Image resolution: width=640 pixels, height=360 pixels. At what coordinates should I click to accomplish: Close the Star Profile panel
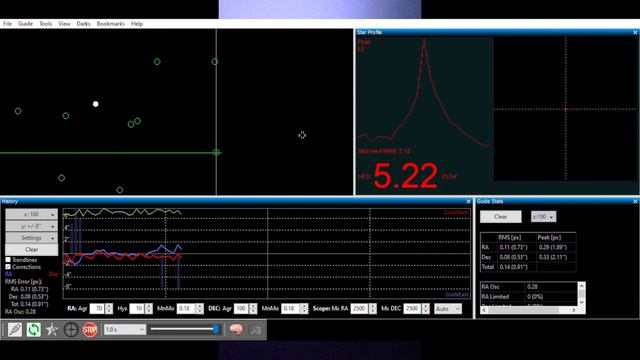pyautogui.click(x=635, y=32)
